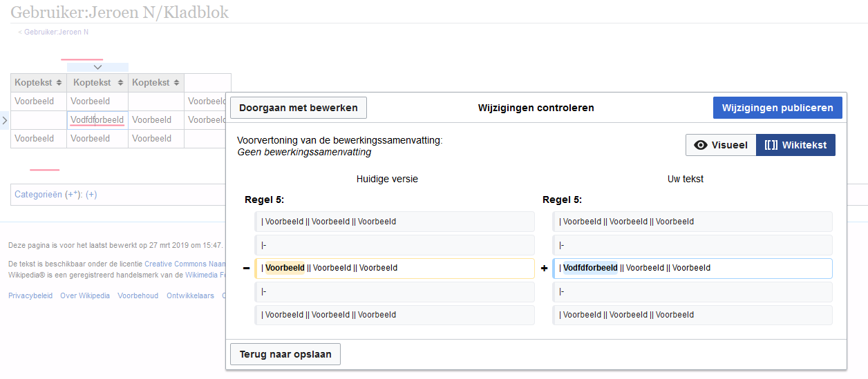868x379 pixels.
Task: Click the minus marker beside removed line
Action: tap(246, 269)
